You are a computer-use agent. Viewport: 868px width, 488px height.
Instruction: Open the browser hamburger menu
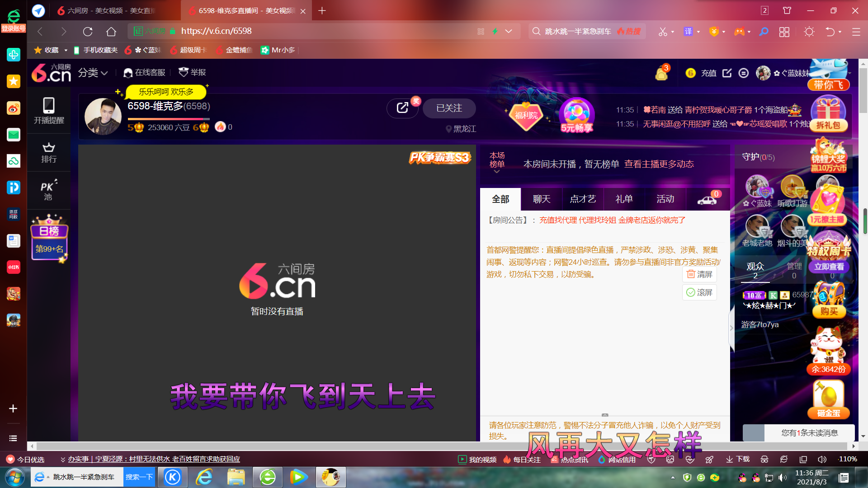(856, 32)
